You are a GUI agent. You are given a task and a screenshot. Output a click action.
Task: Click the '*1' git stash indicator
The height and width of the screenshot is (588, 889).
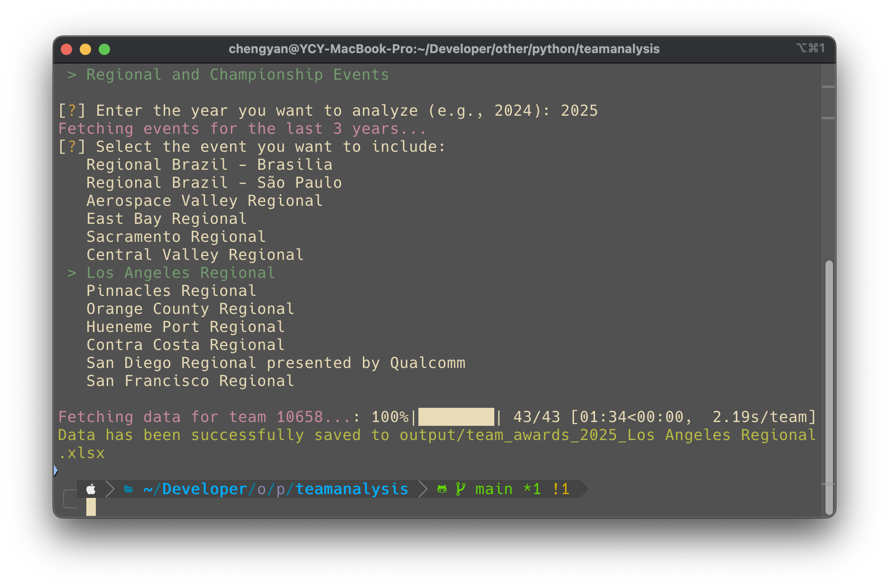tap(532, 489)
